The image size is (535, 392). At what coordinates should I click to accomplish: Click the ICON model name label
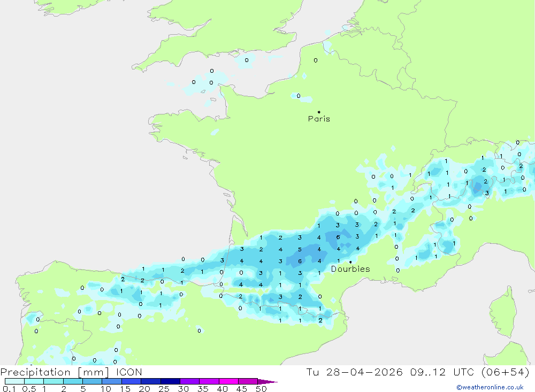coord(129,372)
